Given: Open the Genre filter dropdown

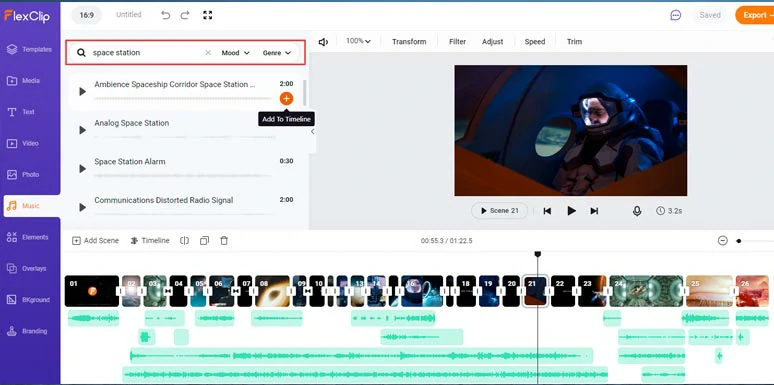Looking at the screenshot, I should coord(276,53).
